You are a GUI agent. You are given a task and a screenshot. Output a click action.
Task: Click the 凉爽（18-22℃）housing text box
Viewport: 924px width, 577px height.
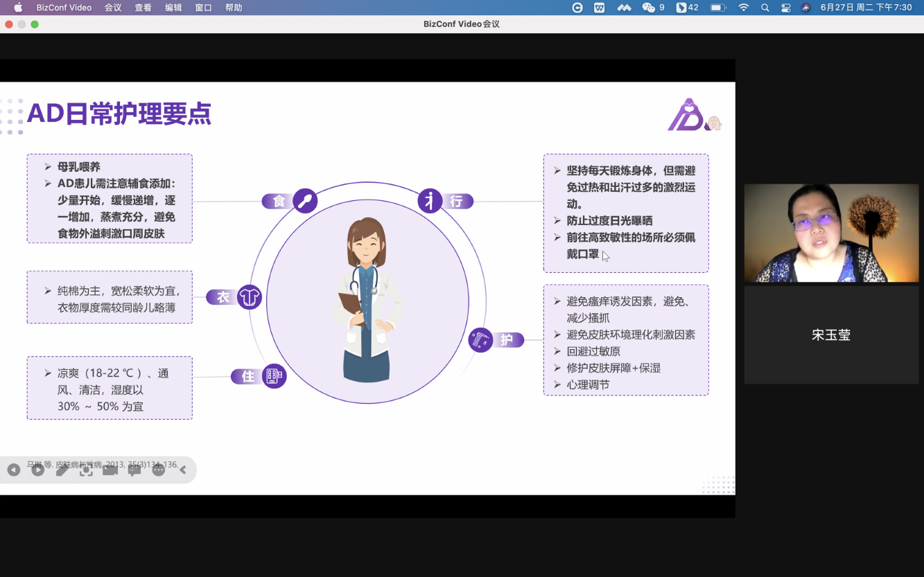pos(110,388)
